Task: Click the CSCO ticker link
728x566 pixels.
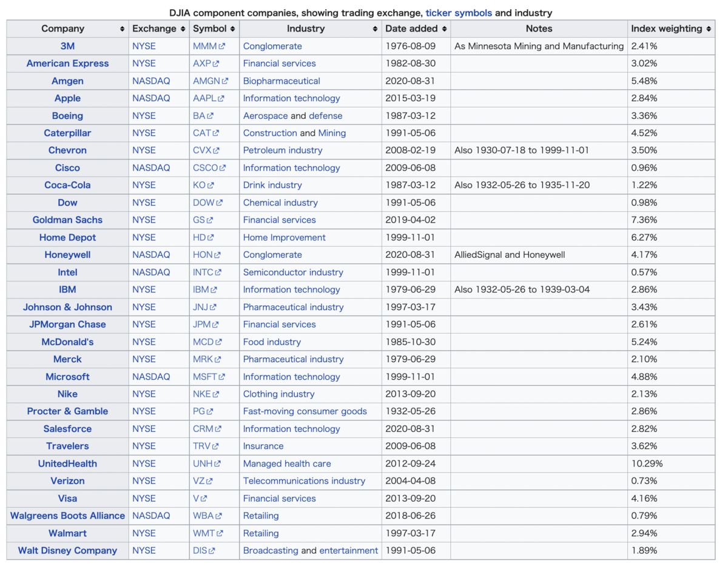Action: click(x=209, y=168)
